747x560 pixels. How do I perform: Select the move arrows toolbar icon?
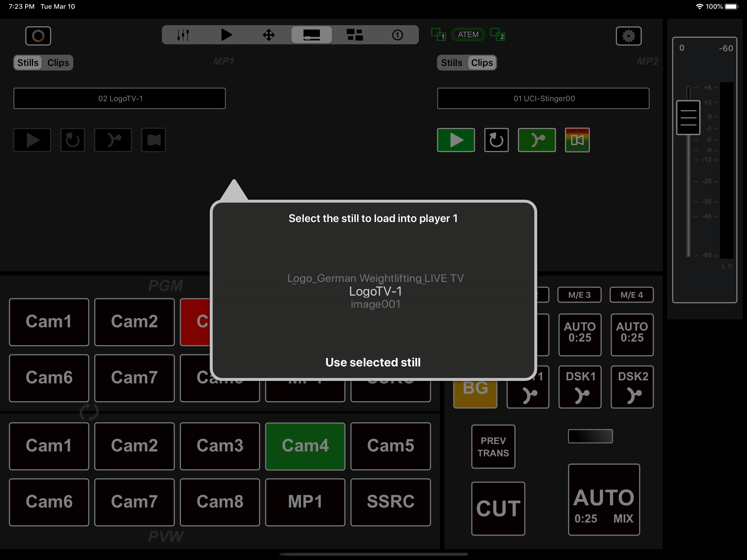[269, 35]
